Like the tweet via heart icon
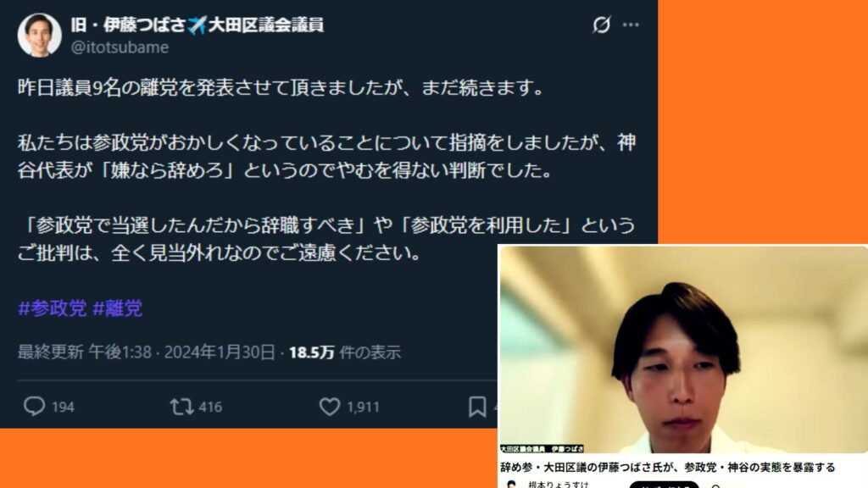This screenshot has height=488, width=868. [x=330, y=407]
